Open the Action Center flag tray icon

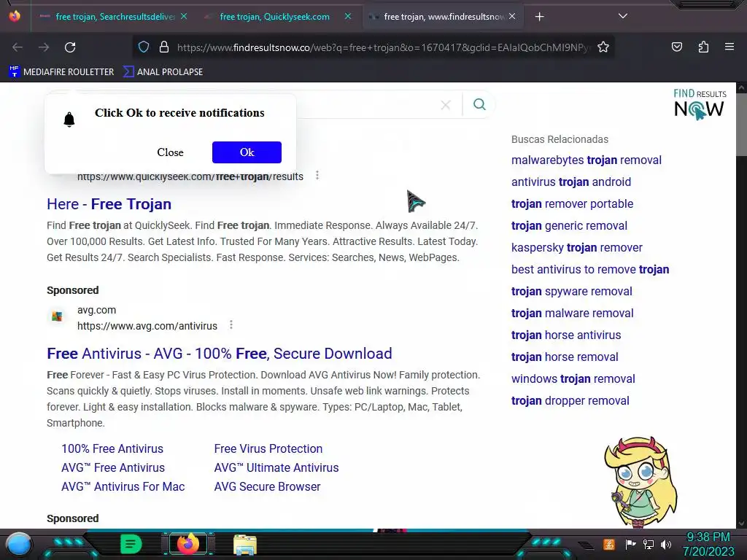point(631,544)
